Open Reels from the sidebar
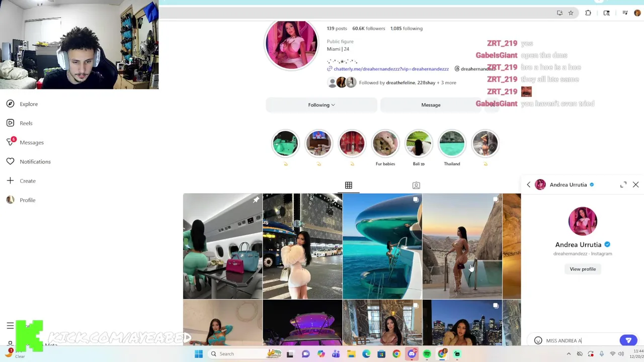 click(20, 123)
